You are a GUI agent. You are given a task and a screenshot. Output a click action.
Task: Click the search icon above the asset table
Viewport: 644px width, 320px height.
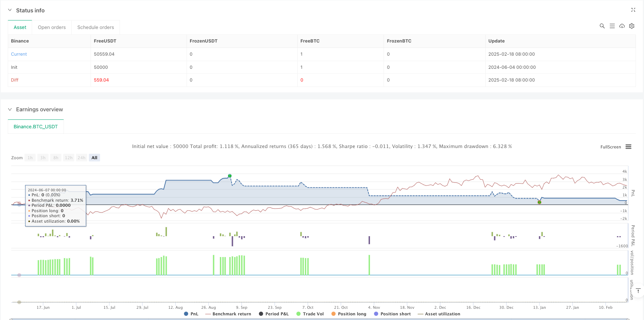602,26
